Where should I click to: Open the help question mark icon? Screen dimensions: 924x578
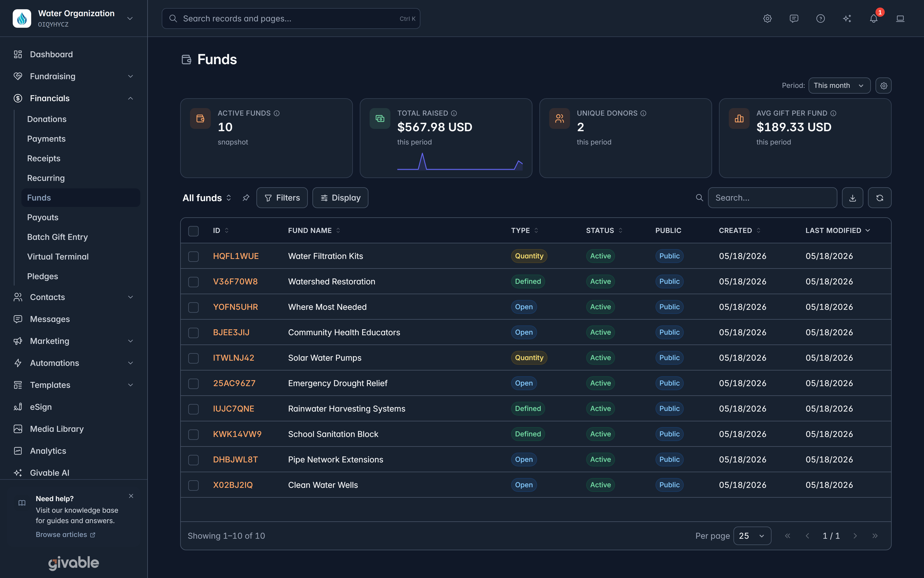pyautogui.click(x=820, y=18)
